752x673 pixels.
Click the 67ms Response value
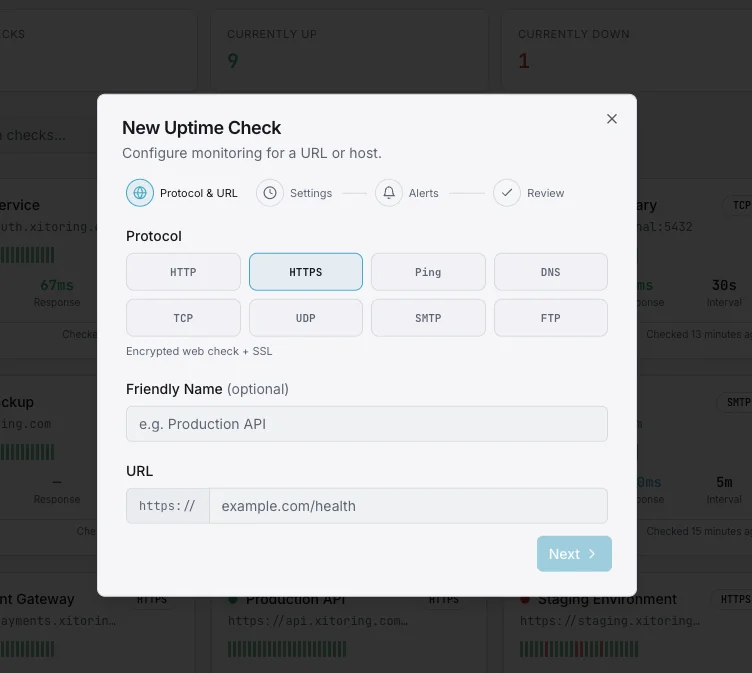coord(57,285)
